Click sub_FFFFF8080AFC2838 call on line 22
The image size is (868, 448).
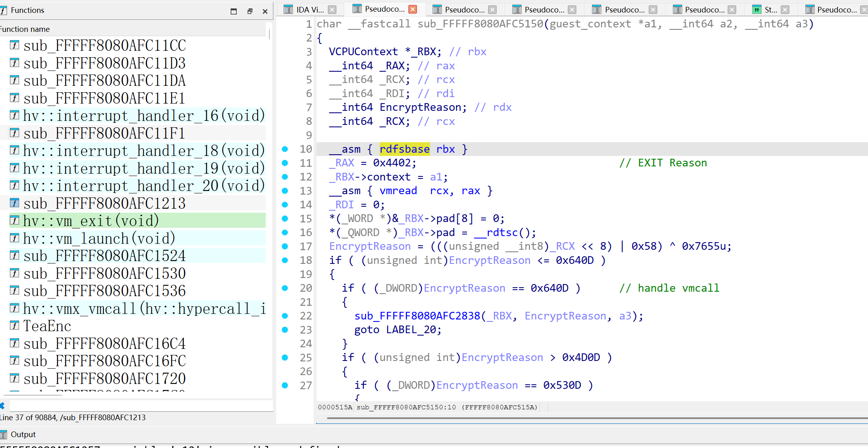(417, 316)
